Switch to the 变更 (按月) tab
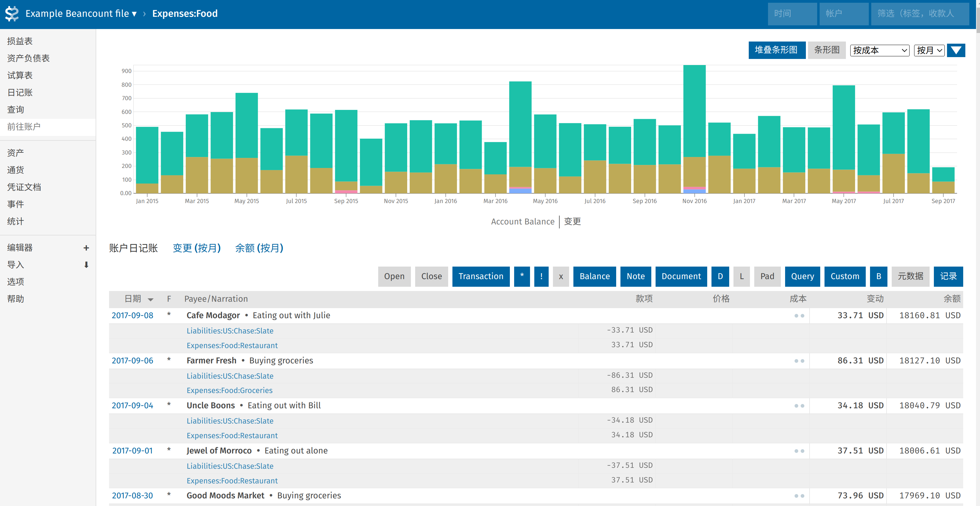Viewport: 980px width, 506px height. pyautogui.click(x=196, y=248)
